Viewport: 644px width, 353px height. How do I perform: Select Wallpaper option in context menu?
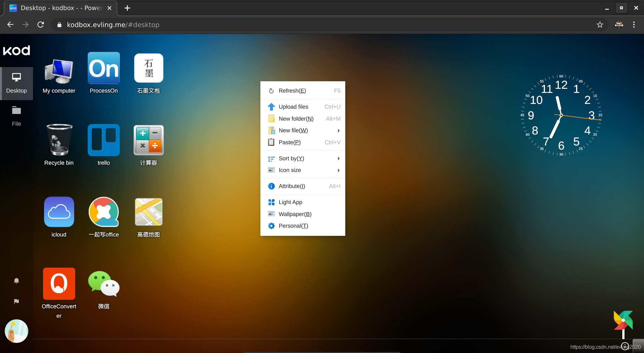click(x=295, y=214)
